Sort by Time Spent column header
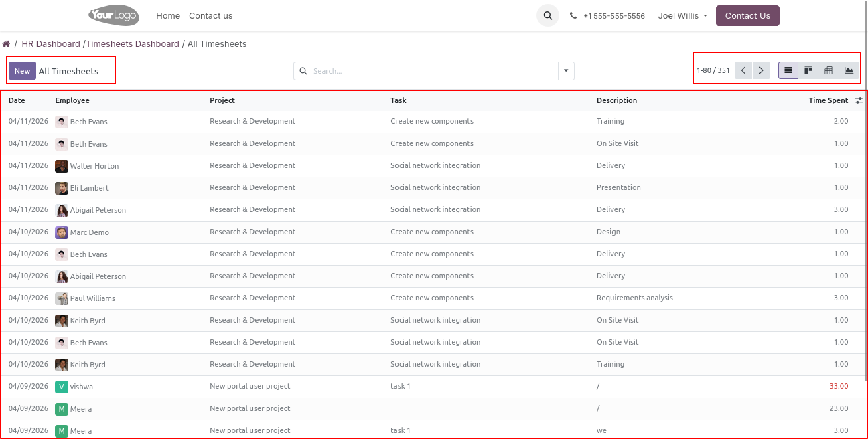The height and width of the screenshot is (439, 868). tap(828, 100)
